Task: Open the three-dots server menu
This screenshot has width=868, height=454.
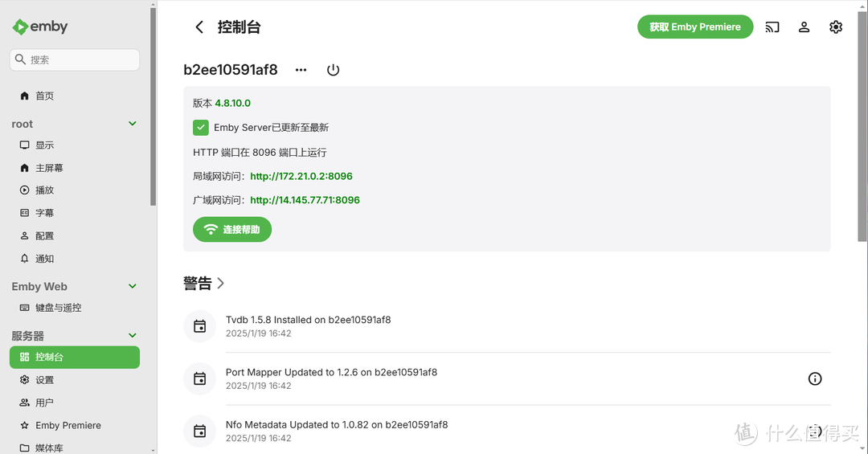Action: point(301,70)
